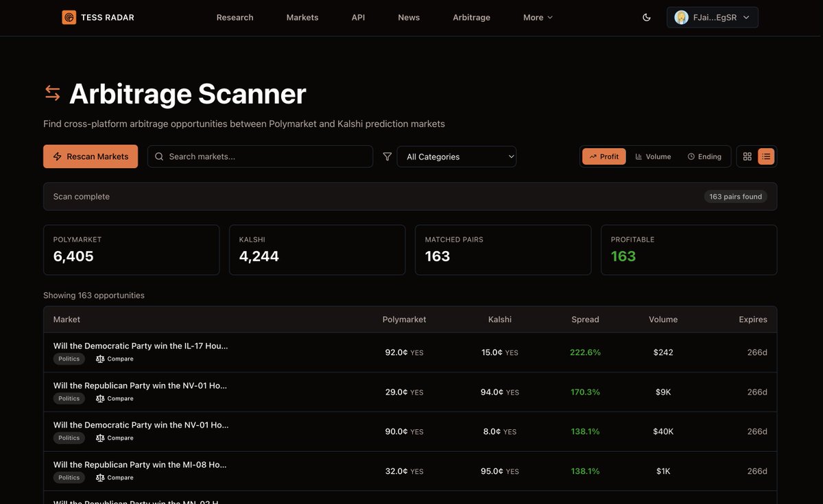
Task: Switch to grid view layout
Action: pos(748,156)
